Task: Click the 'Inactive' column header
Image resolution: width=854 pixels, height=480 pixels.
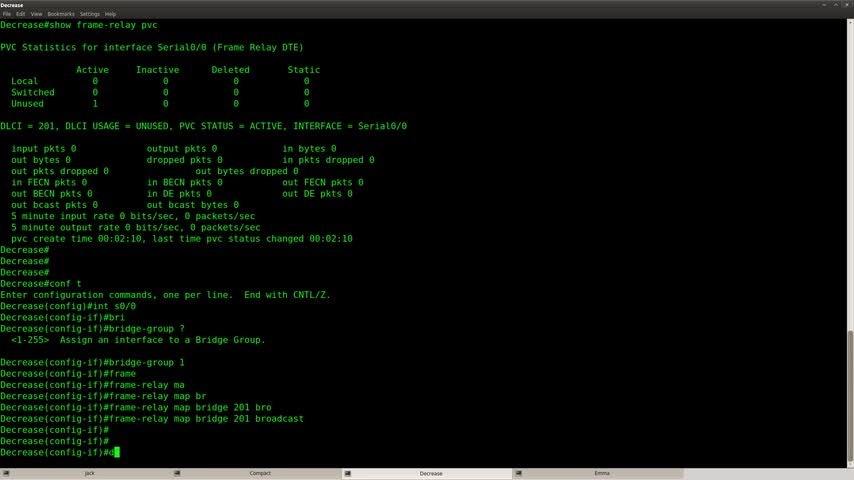Action: point(157,70)
